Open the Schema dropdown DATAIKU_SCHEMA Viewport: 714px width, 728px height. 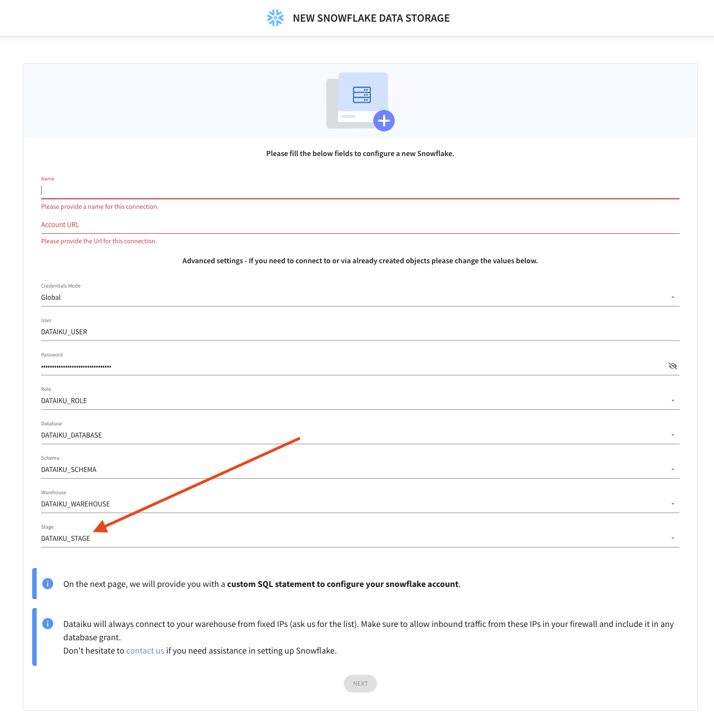[360, 470]
